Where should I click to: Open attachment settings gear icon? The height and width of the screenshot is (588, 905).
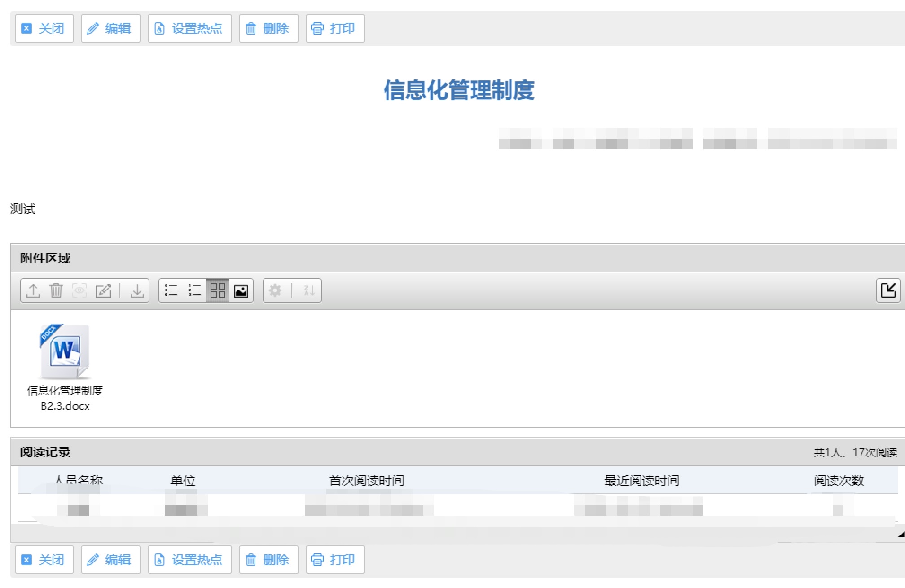(x=275, y=290)
